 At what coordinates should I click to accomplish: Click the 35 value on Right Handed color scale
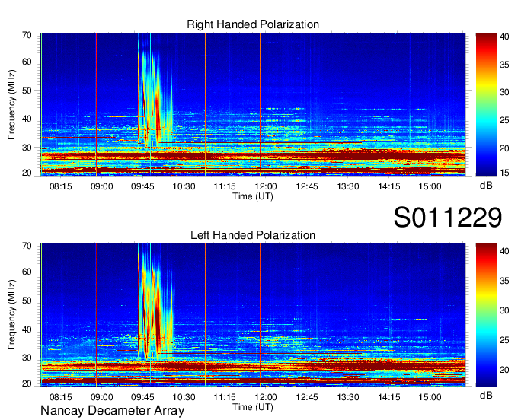[x=504, y=65]
